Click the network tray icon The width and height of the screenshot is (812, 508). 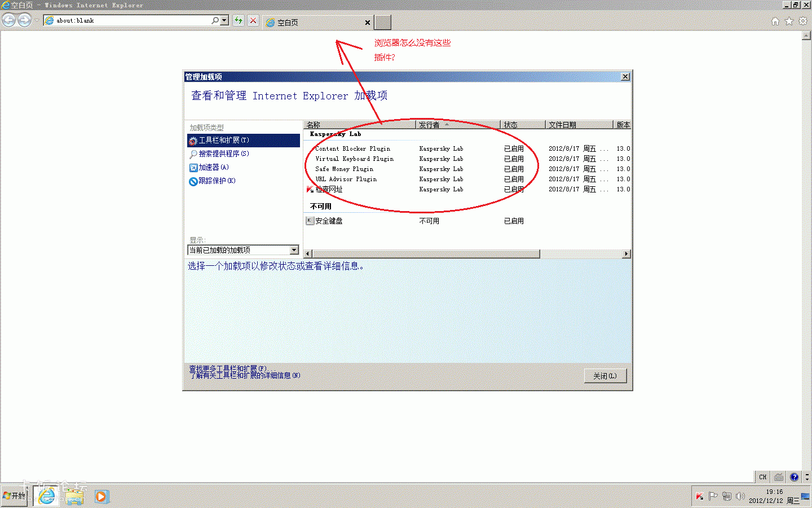pos(727,496)
